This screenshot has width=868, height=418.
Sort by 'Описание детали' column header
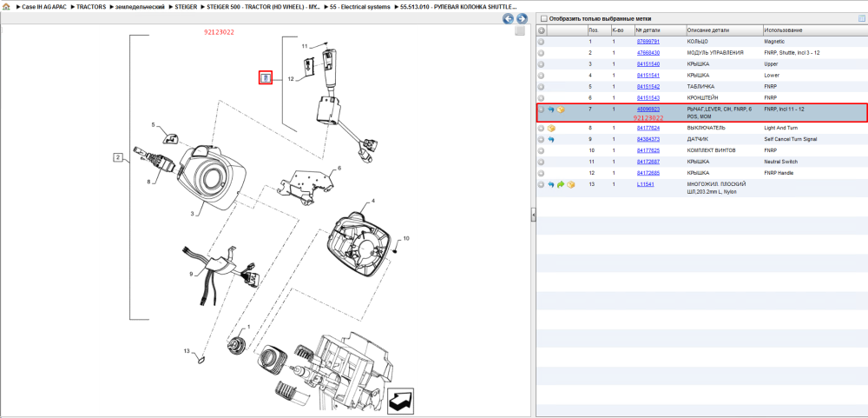pyautogui.click(x=724, y=30)
